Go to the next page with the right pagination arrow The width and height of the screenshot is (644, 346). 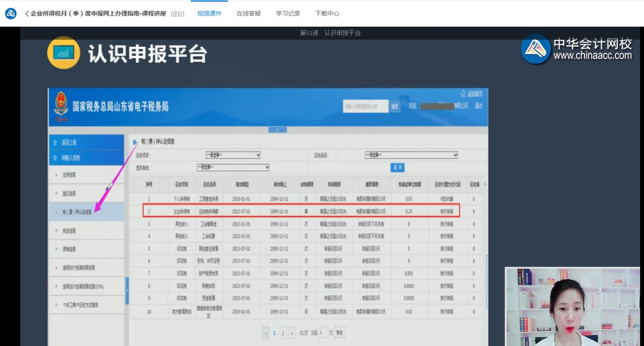(x=292, y=333)
